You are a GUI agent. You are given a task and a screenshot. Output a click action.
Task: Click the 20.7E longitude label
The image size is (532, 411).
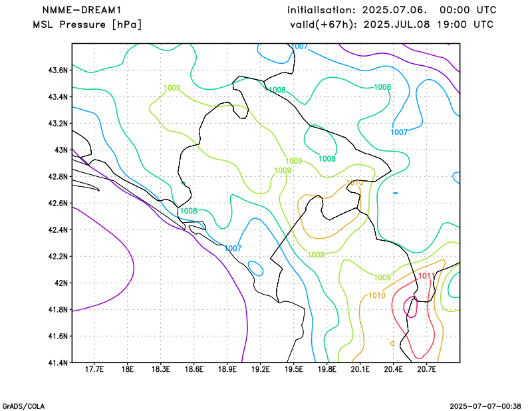pos(427,369)
